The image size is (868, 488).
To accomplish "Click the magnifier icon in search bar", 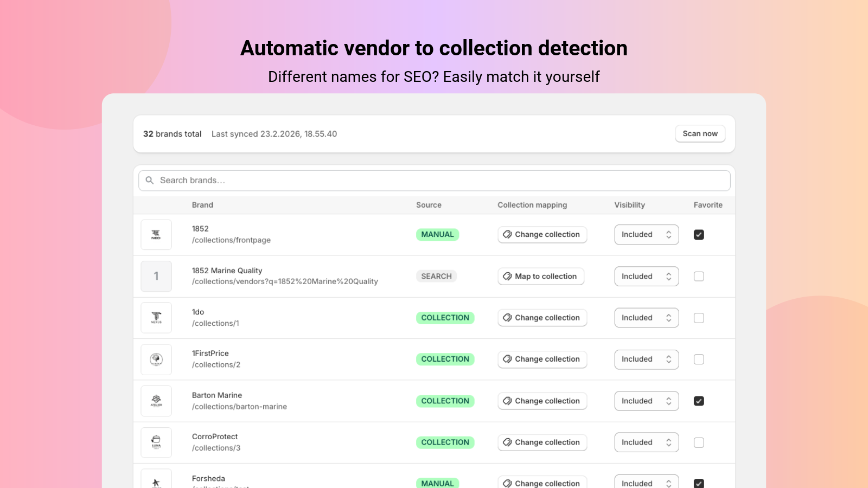I will [x=150, y=181].
